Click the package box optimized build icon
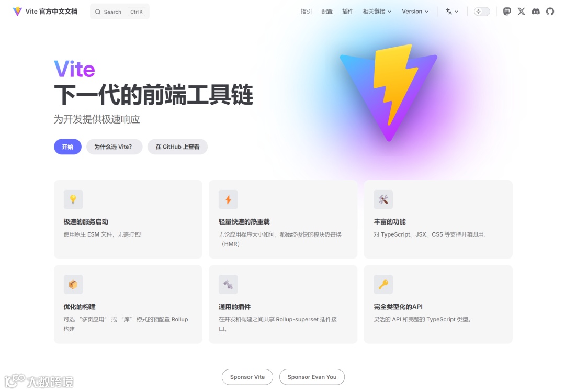The image size is (565, 392). 73,285
